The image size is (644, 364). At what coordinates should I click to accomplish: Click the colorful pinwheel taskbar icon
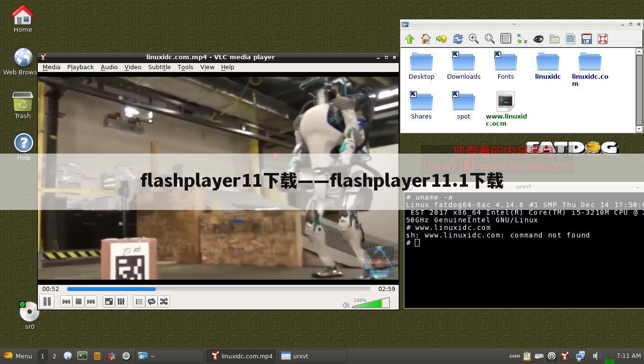112,356
